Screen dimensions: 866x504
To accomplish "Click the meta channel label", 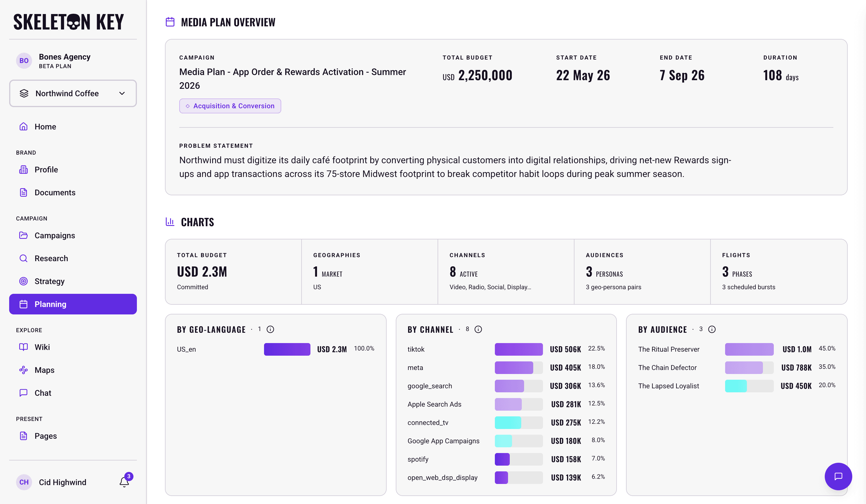I will click(415, 368).
